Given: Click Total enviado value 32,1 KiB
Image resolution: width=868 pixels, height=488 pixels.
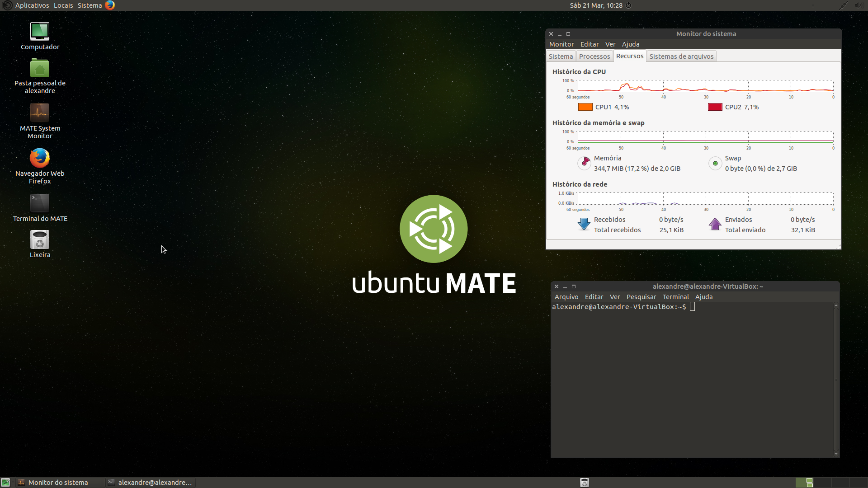Looking at the screenshot, I should coord(803,230).
